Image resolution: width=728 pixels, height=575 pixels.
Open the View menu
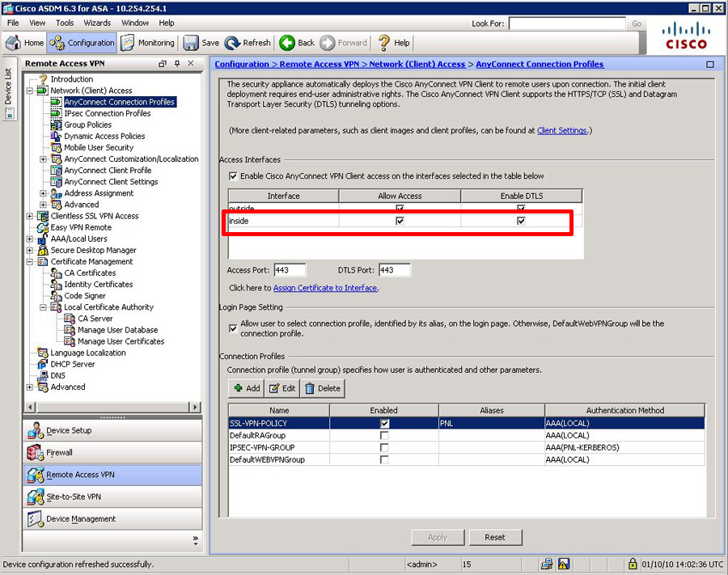point(37,23)
